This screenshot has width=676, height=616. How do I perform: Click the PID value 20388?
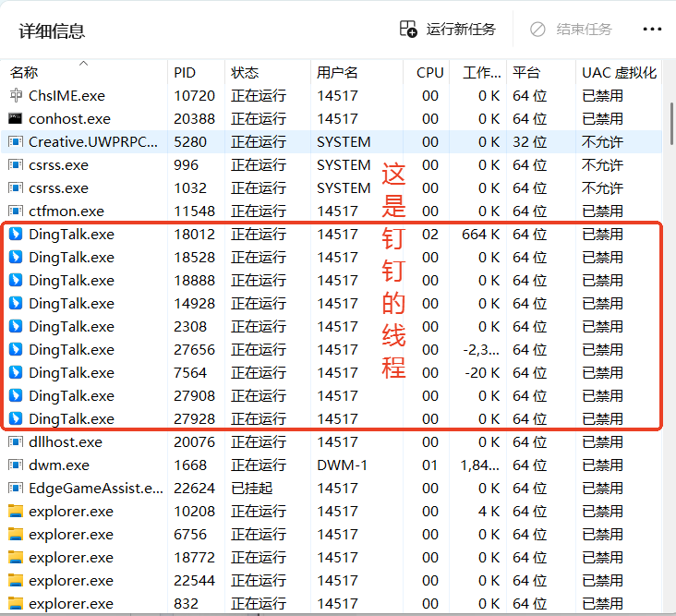(x=195, y=119)
